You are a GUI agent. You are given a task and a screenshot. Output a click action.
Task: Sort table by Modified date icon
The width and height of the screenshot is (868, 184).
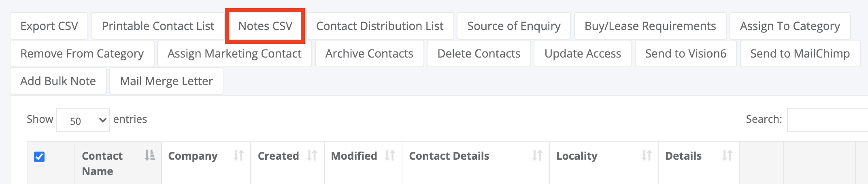[x=389, y=155]
